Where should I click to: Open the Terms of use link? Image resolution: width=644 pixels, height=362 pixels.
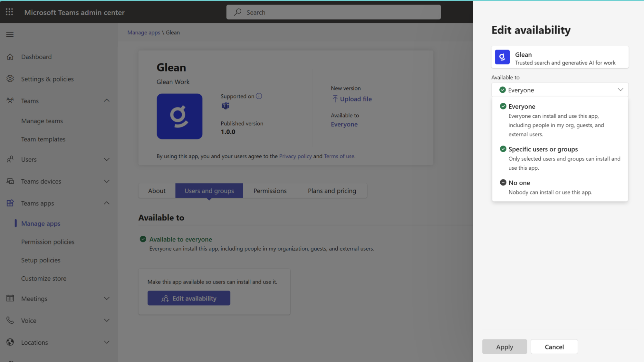[339, 156]
